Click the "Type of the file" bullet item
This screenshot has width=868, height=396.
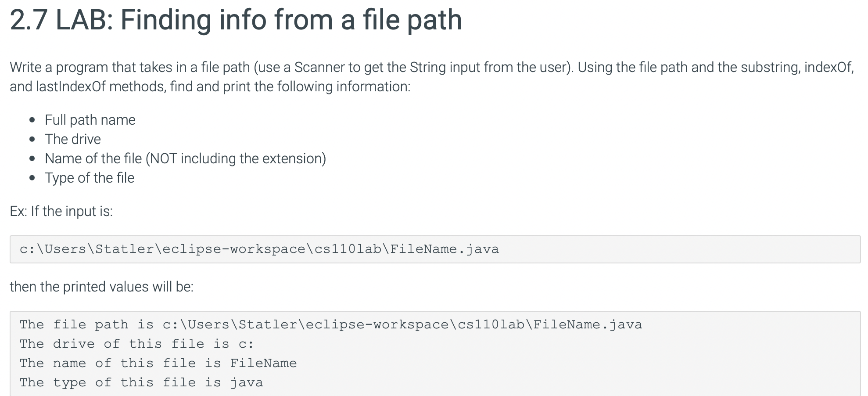[x=90, y=178]
